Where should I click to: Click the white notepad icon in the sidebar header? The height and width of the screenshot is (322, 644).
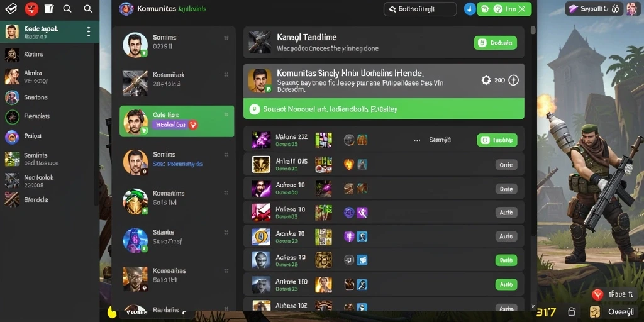coord(49,9)
